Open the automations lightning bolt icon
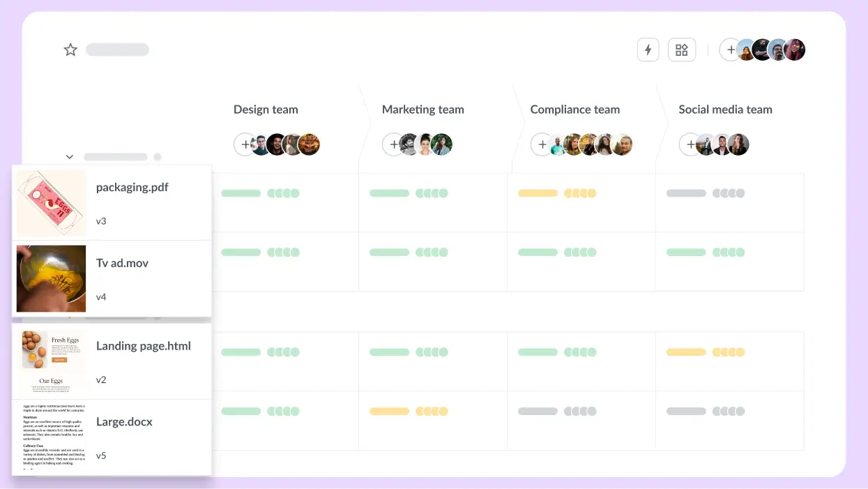This screenshot has width=868, height=489. [x=648, y=49]
